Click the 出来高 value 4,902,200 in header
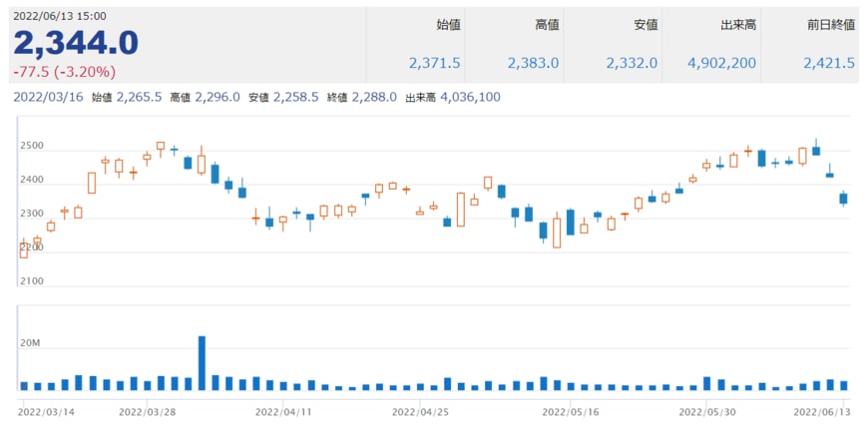The width and height of the screenshot is (868, 431). [x=721, y=63]
